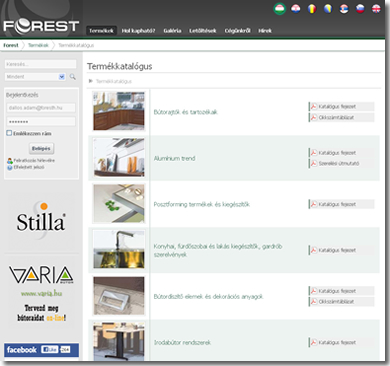Open the Bútordíszítő elemek handle thumbnail

pos(119,296)
